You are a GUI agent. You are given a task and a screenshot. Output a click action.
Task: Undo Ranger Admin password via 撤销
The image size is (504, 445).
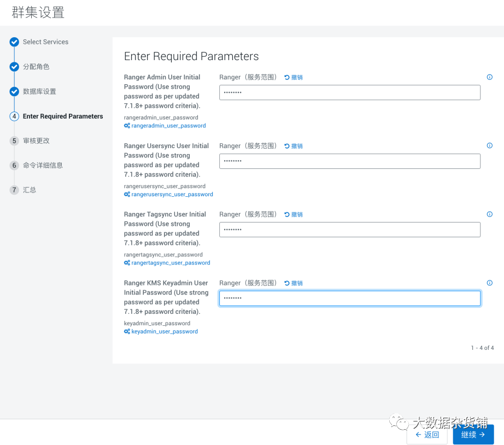tap(294, 78)
